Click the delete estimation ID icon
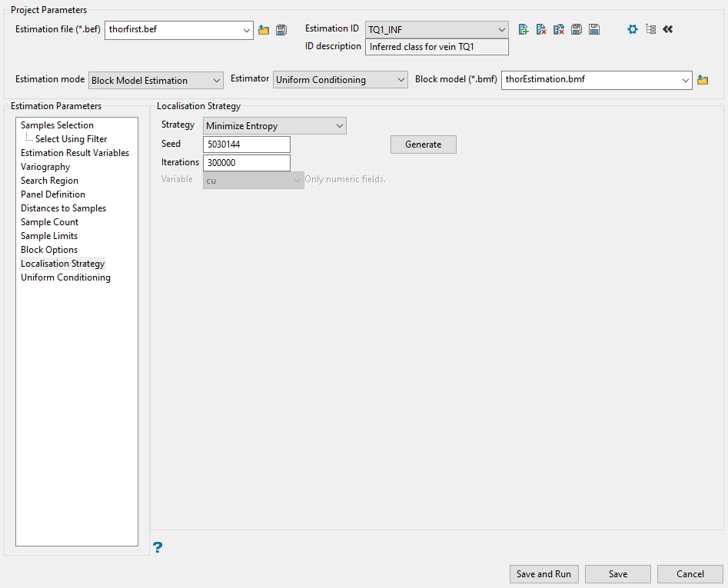Viewport: 728px width, 588px height. (541, 29)
